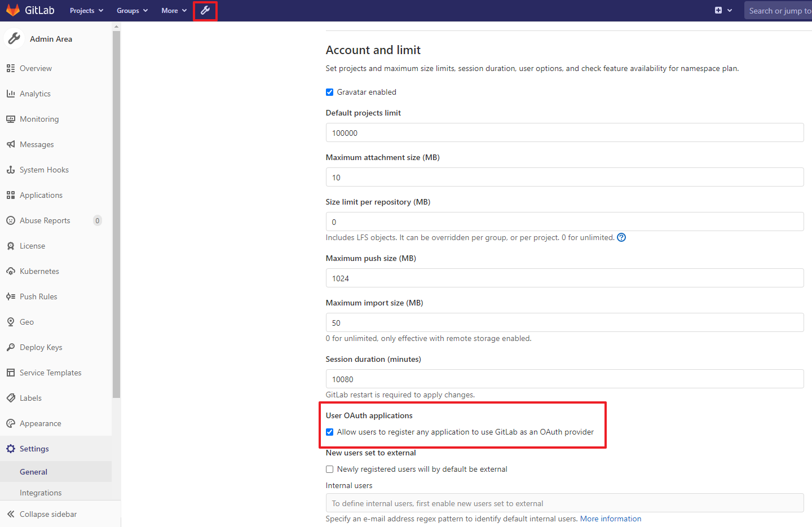Enable Newly registered users external checkbox
The image size is (812, 527).
point(329,469)
